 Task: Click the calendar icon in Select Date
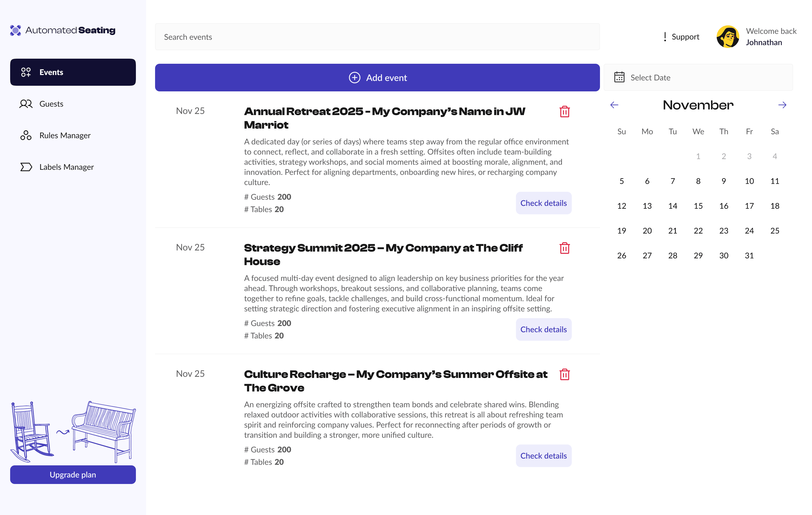point(619,77)
